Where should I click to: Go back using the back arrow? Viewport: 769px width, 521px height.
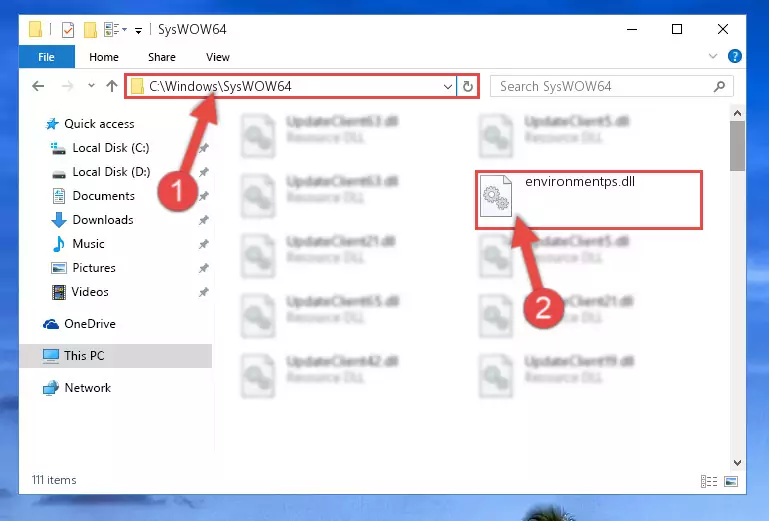pyautogui.click(x=38, y=86)
